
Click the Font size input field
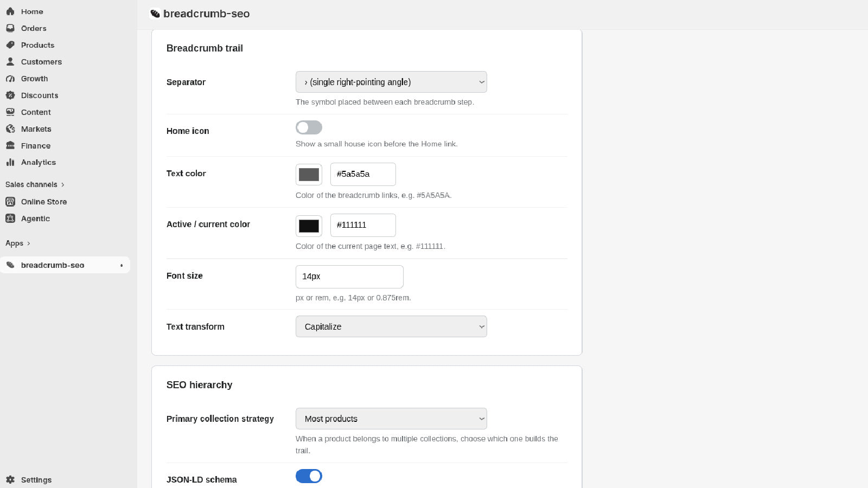tap(349, 277)
